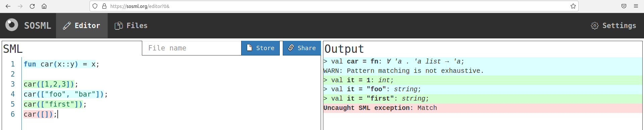The width and height of the screenshot is (644, 130).
Task: Store the current SML file
Action: point(260,48)
